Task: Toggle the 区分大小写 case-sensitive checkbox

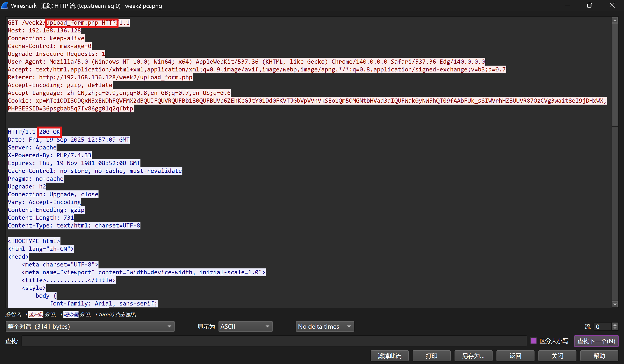Action: [534, 341]
